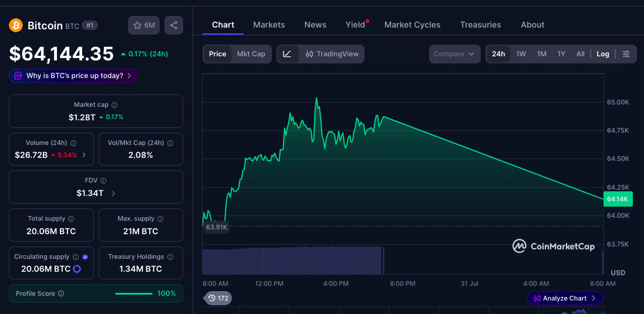Click the #1 rank badge
644x314 pixels.
90,25
